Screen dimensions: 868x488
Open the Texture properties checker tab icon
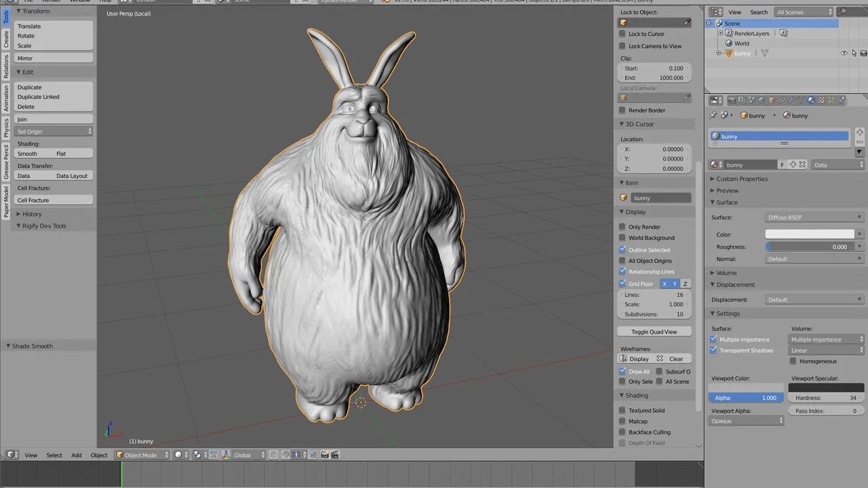point(821,100)
